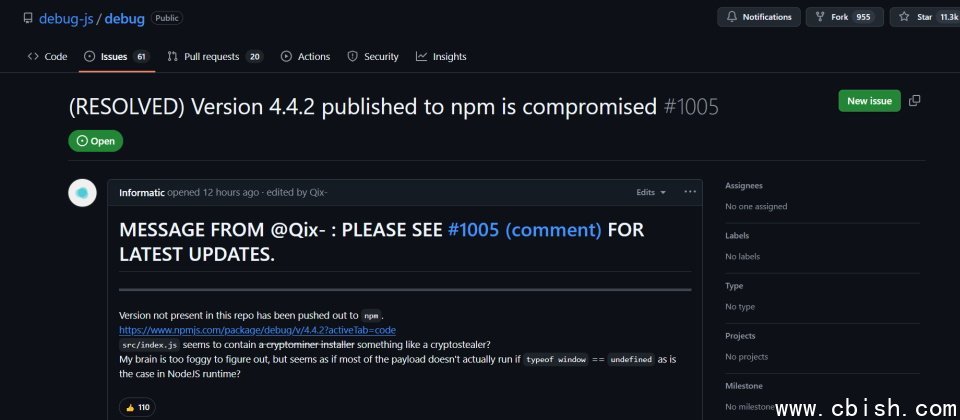Copy issue link icon beside New issue
This screenshot has width=960, height=420.
click(x=914, y=100)
